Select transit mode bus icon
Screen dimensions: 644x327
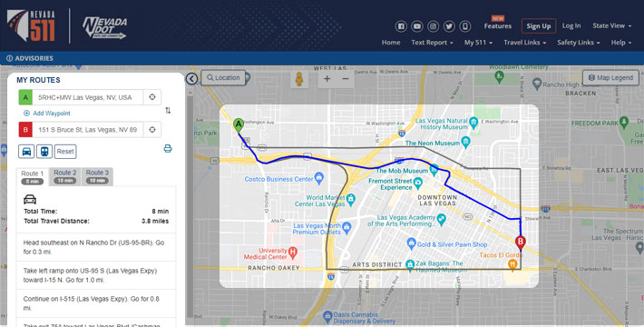pos(44,152)
